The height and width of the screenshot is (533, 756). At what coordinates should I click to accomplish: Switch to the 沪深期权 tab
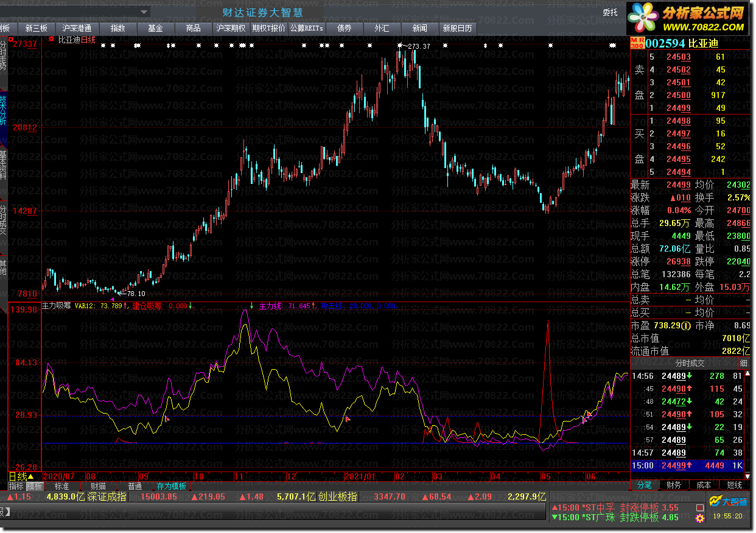click(x=231, y=28)
